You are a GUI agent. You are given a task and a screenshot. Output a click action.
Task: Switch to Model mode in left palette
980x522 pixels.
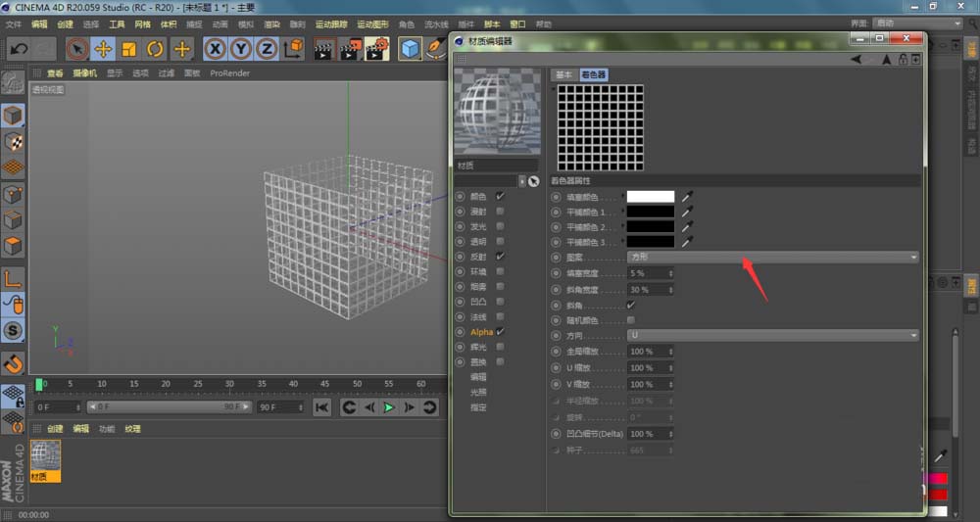click(x=13, y=116)
